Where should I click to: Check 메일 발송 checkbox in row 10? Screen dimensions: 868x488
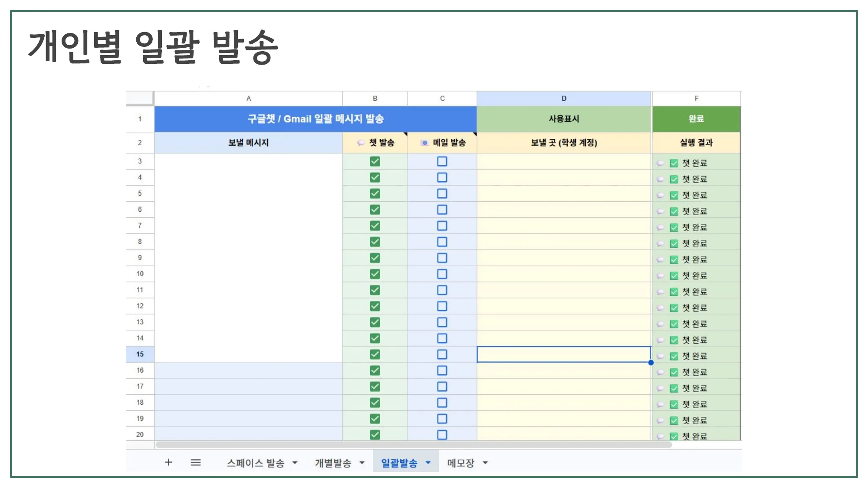click(x=442, y=274)
